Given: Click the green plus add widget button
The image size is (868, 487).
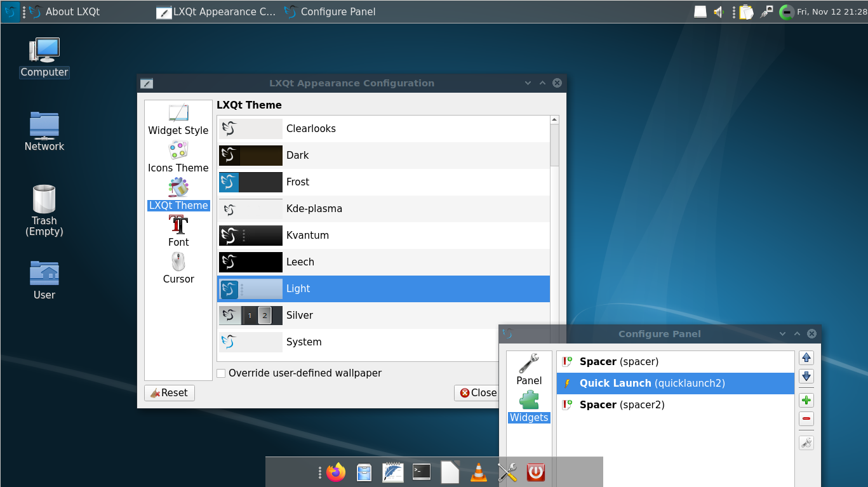Looking at the screenshot, I should click(806, 401).
